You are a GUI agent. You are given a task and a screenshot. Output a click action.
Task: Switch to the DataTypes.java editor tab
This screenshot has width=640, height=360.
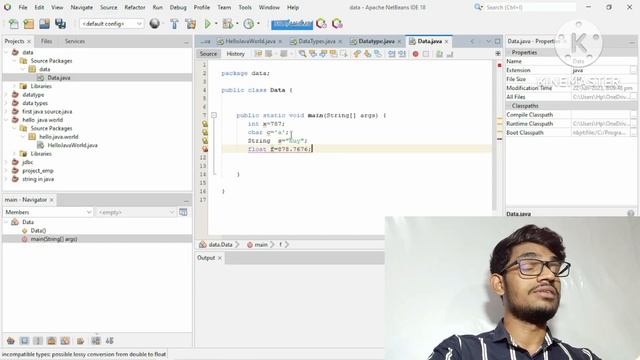[317, 41]
